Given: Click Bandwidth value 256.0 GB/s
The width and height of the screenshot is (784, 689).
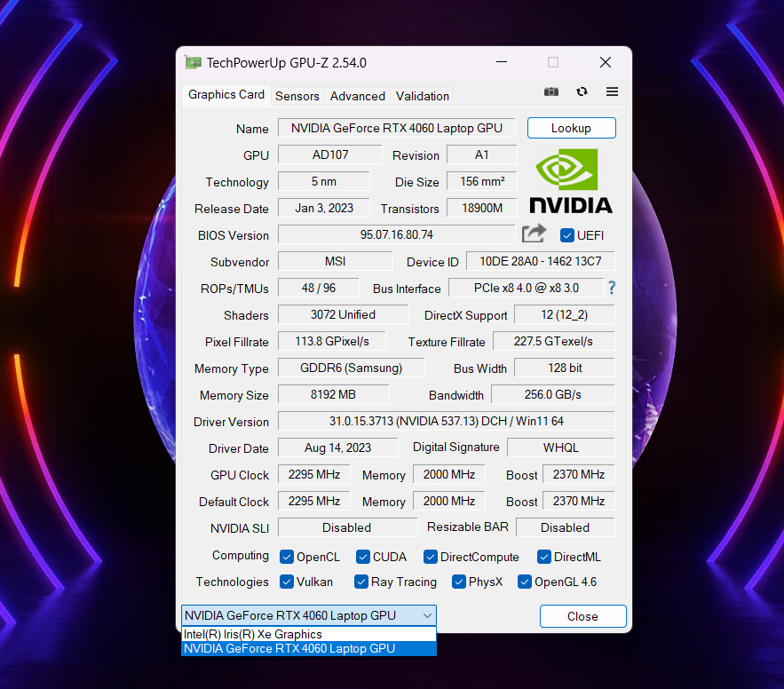Looking at the screenshot, I should [x=552, y=394].
